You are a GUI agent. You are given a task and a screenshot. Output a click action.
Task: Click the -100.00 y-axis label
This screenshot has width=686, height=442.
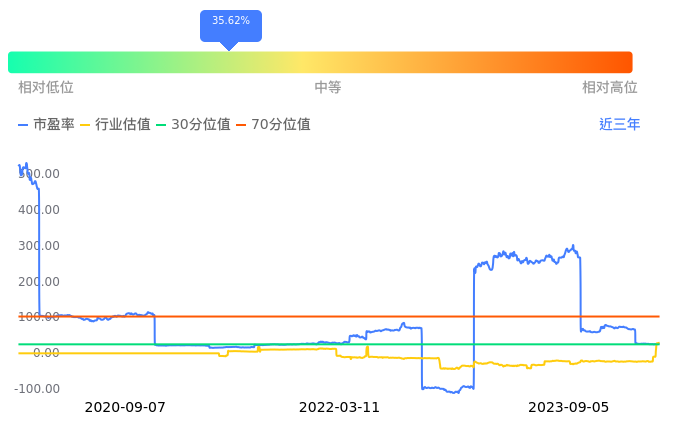(37, 389)
